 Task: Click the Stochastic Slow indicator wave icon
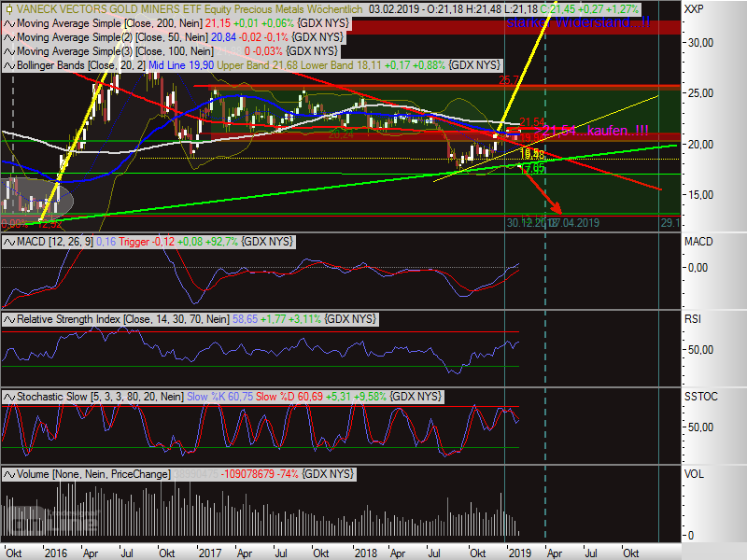[x=9, y=397]
